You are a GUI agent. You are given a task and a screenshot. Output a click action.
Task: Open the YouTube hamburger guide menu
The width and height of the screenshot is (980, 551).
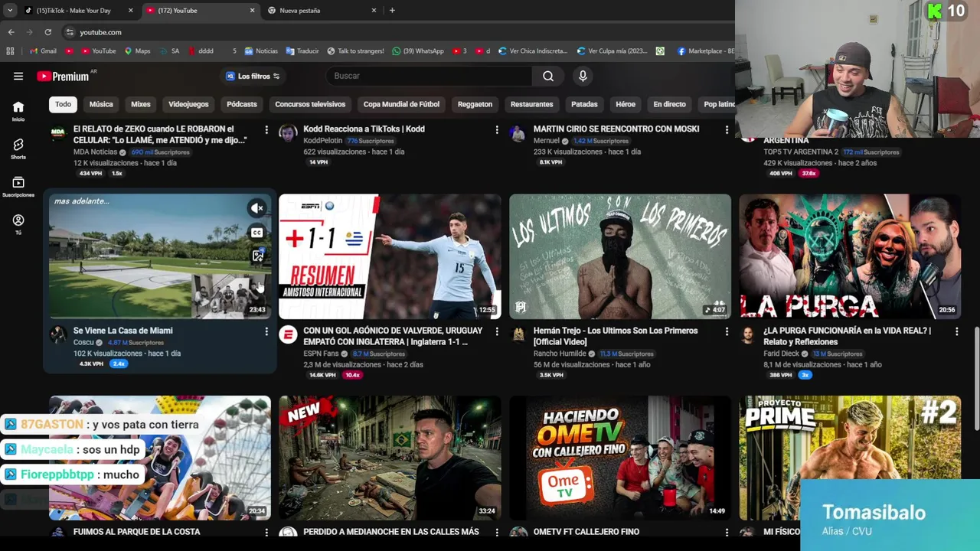pyautogui.click(x=18, y=77)
